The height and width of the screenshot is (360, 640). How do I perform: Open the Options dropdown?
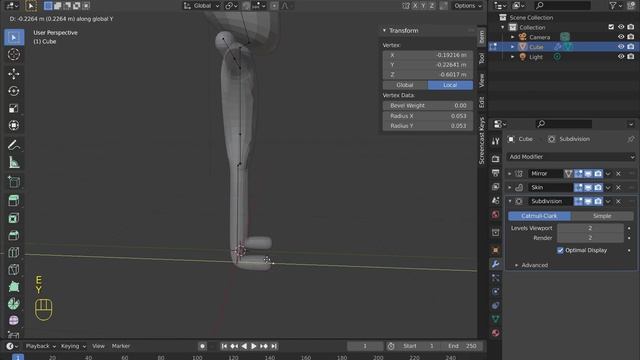click(468, 6)
